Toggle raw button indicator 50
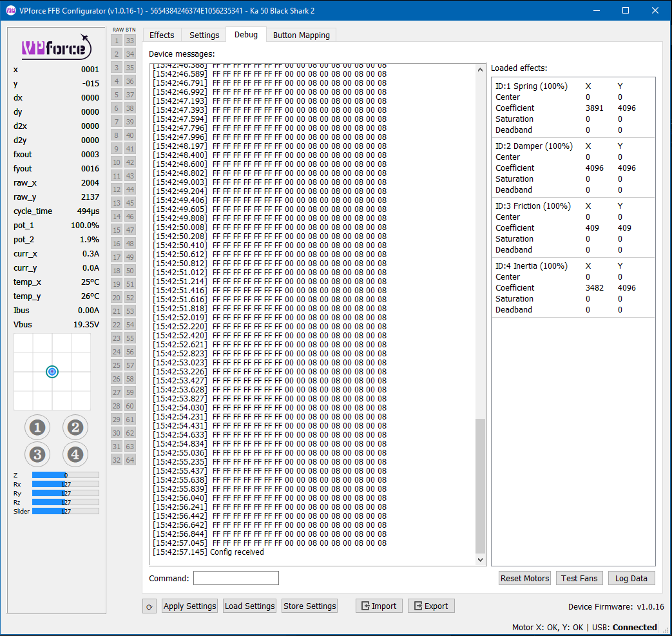This screenshot has width=672, height=636. coord(130,271)
